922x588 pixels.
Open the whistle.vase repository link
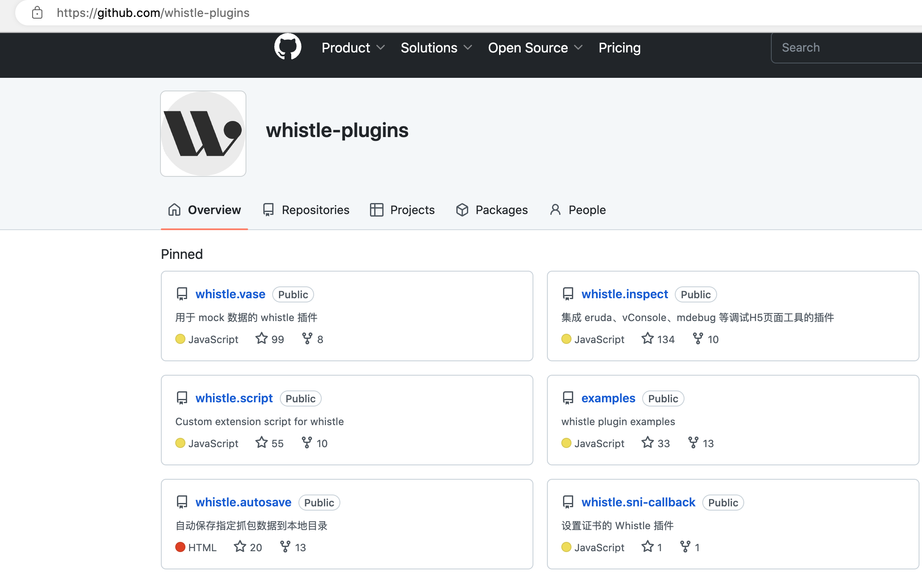[x=230, y=294]
